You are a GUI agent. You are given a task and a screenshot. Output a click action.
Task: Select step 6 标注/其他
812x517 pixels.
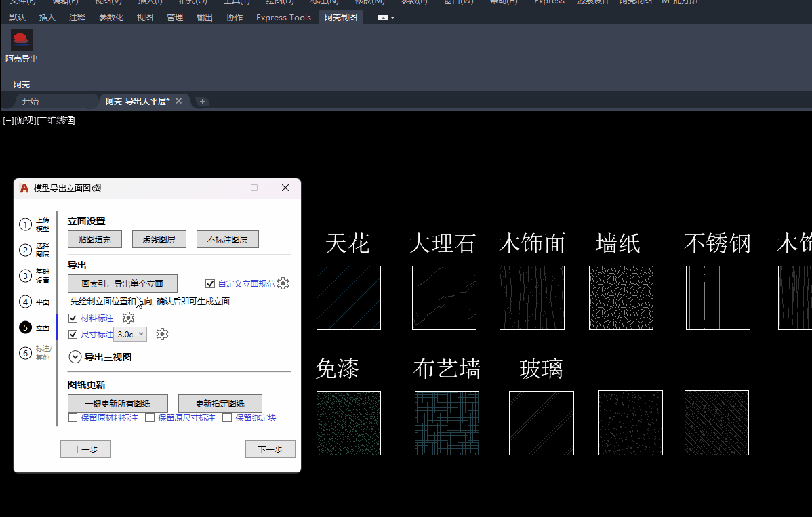[x=26, y=353]
